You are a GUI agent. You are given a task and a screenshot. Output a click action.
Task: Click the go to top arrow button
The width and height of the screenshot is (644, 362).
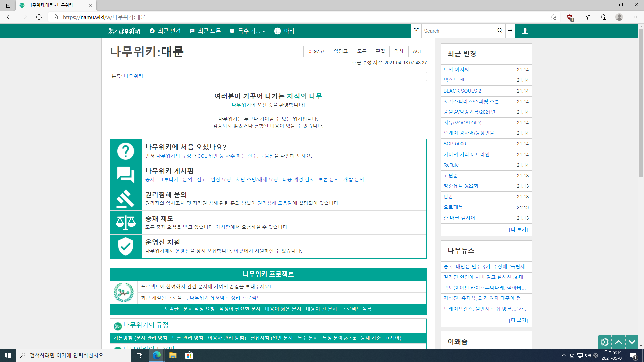click(619, 342)
